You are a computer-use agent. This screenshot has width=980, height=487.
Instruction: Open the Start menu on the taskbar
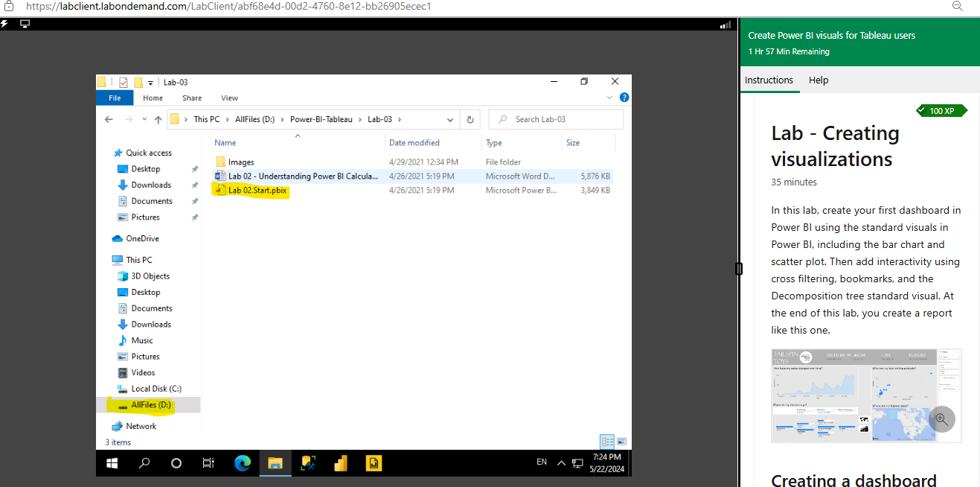tap(112, 463)
